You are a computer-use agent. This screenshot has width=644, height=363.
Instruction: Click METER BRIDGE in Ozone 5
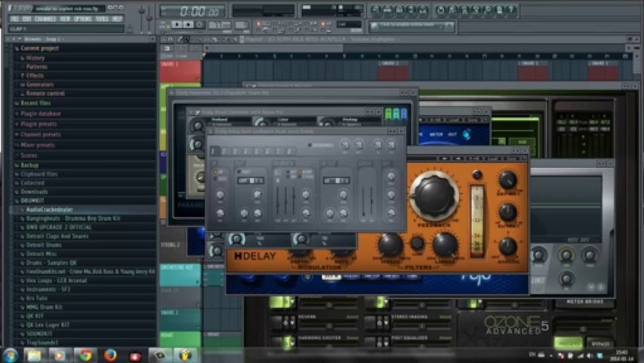pos(586,302)
